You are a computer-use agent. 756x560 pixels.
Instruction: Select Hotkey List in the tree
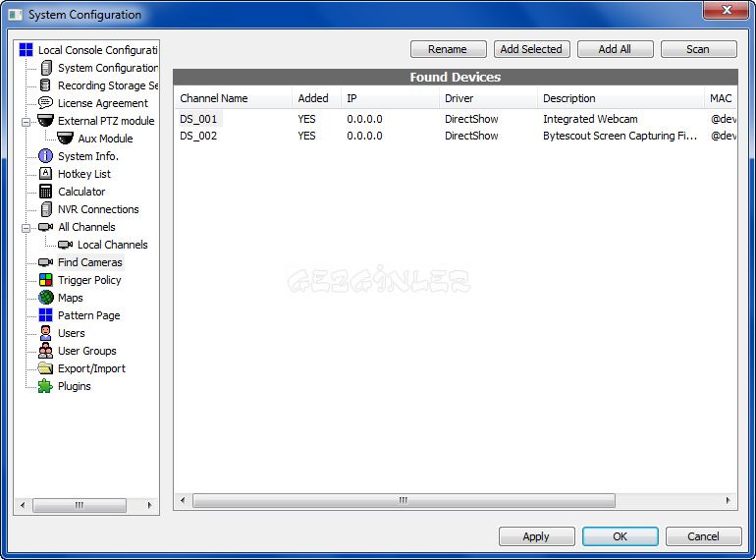point(83,174)
